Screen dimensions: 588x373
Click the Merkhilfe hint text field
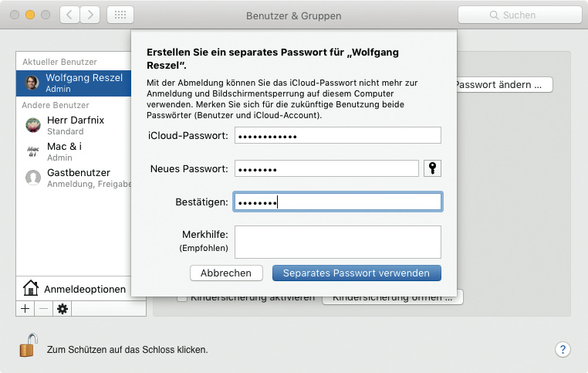[x=336, y=242]
